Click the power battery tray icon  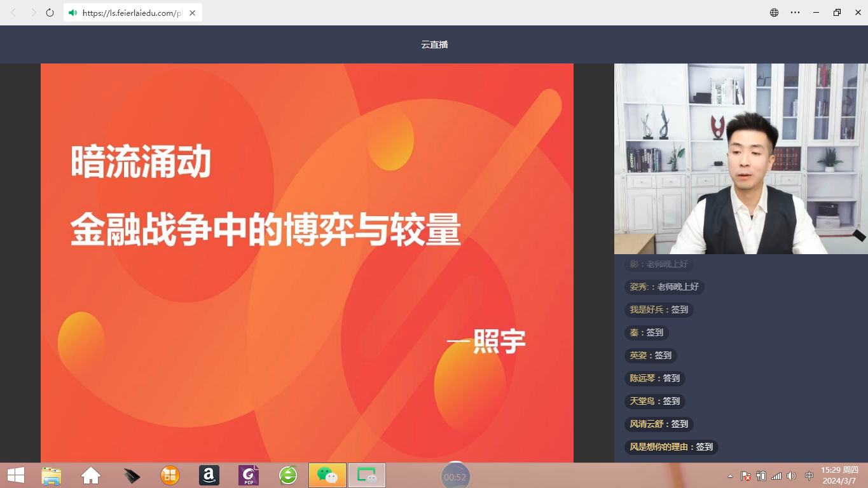coord(761,476)
